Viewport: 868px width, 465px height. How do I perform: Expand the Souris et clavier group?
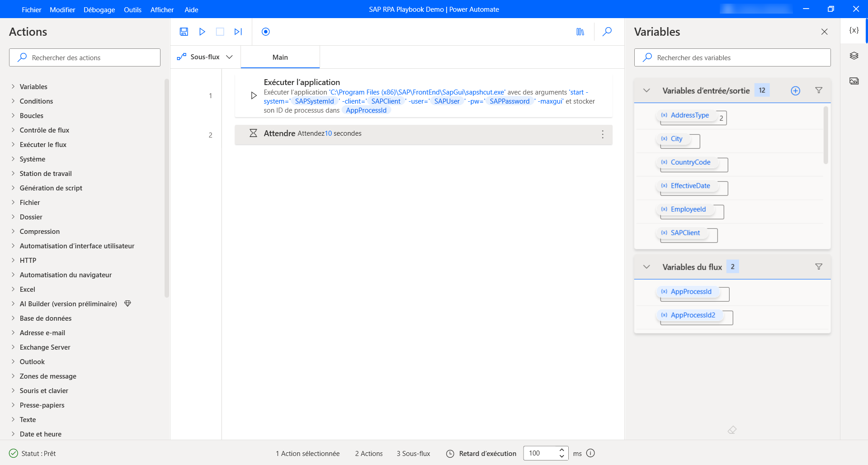click(13, 390)
